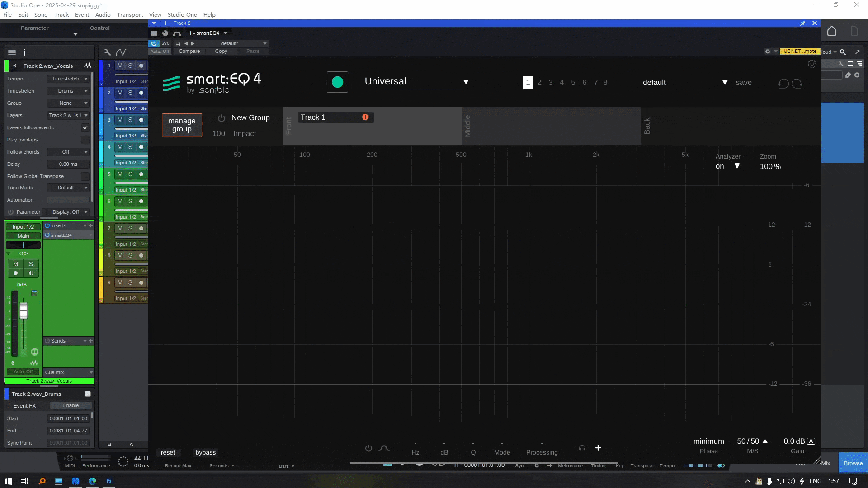Click save preset in smart:EQ
This screenshot has height=488, width=868.
coord(743,82)
